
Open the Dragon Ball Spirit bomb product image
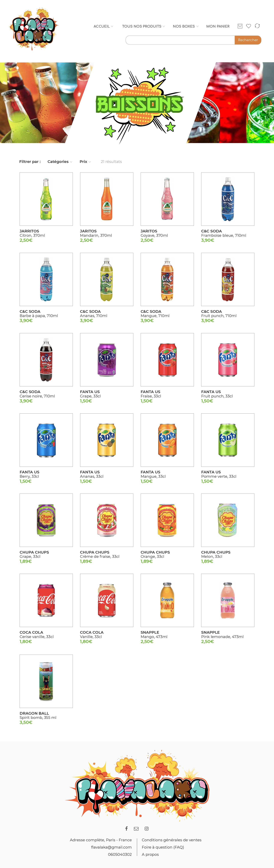[46, 681]
